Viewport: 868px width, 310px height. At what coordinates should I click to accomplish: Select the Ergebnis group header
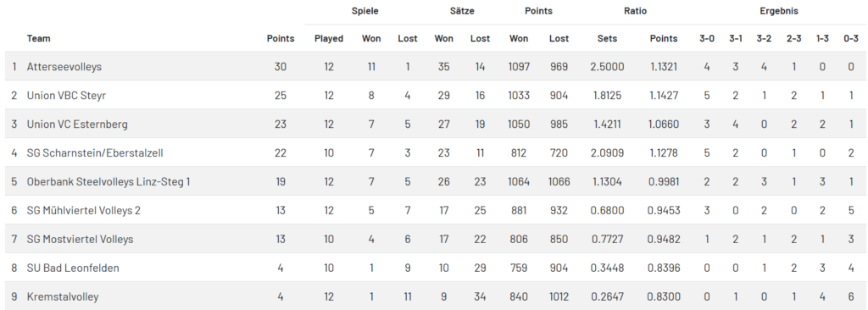click(779, 10)
